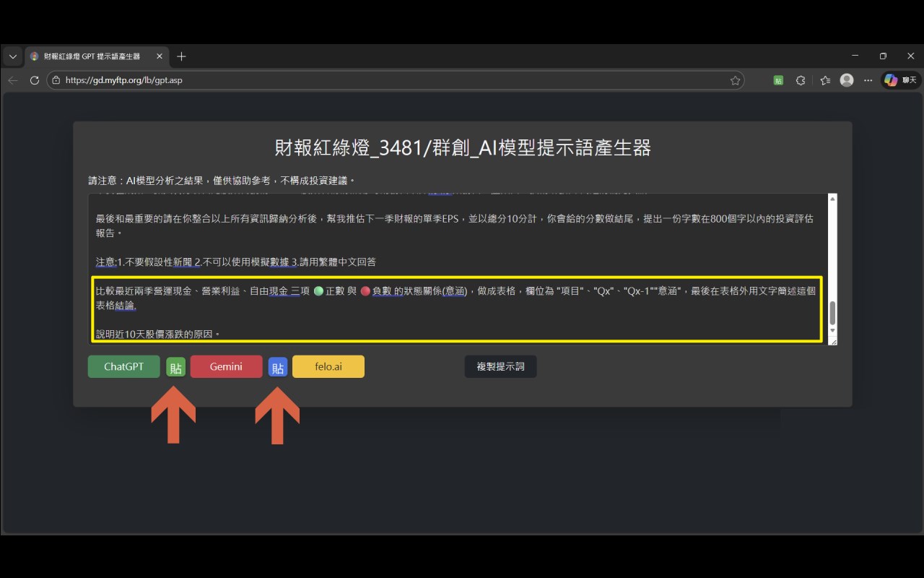Click the 複製提示詞 button

(500, 366)
